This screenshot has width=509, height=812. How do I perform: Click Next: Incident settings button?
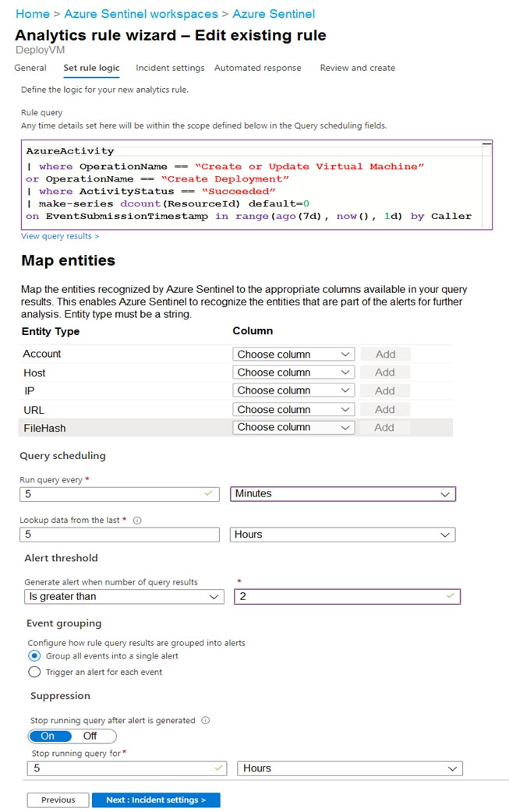pos(156,800)
